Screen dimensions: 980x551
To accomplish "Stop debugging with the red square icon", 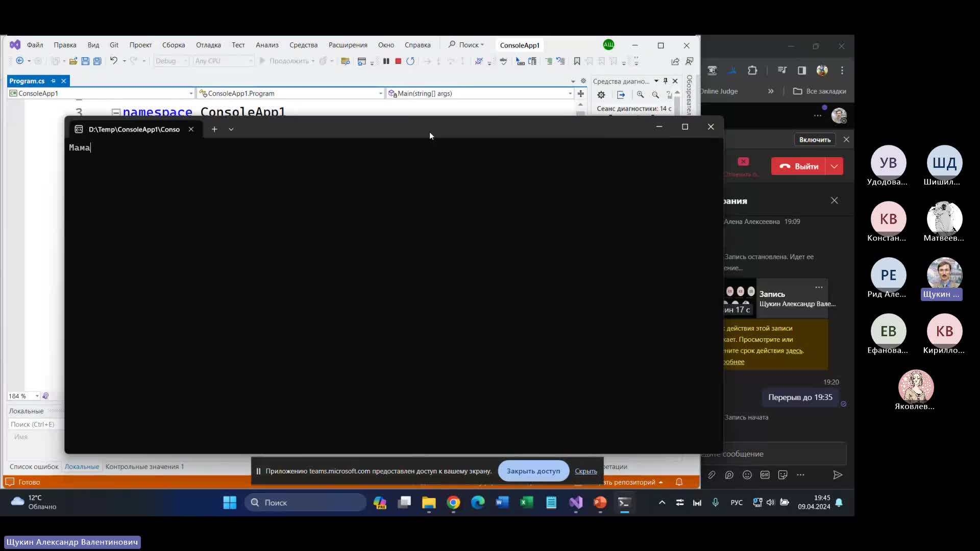I will (398, 61).
